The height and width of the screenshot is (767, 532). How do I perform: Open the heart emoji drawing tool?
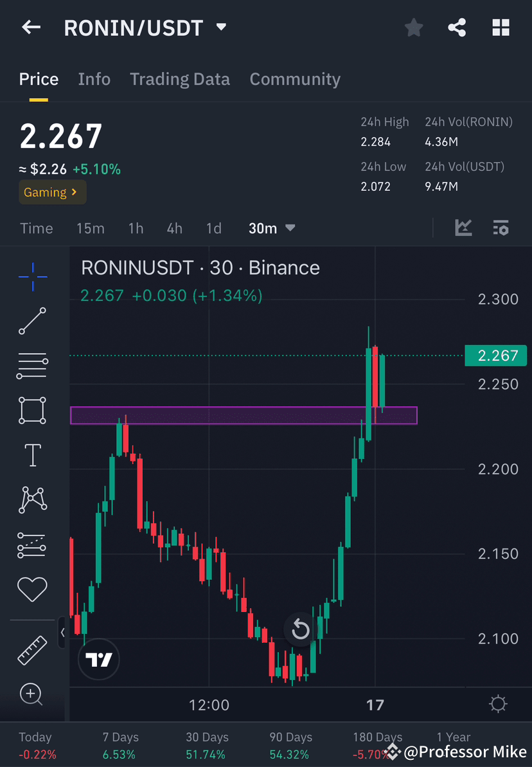tap(32, 589)
